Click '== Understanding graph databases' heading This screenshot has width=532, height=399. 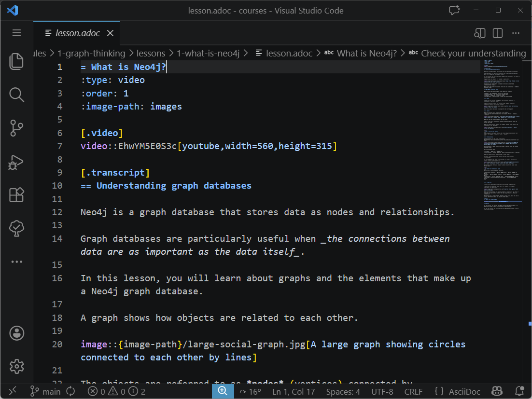166,186
